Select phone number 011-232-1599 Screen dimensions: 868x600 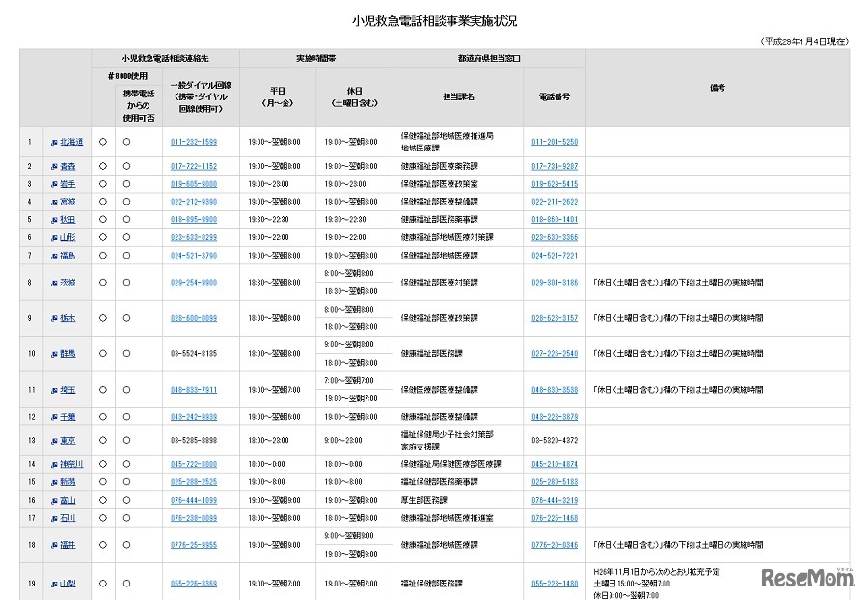[193, 142]
